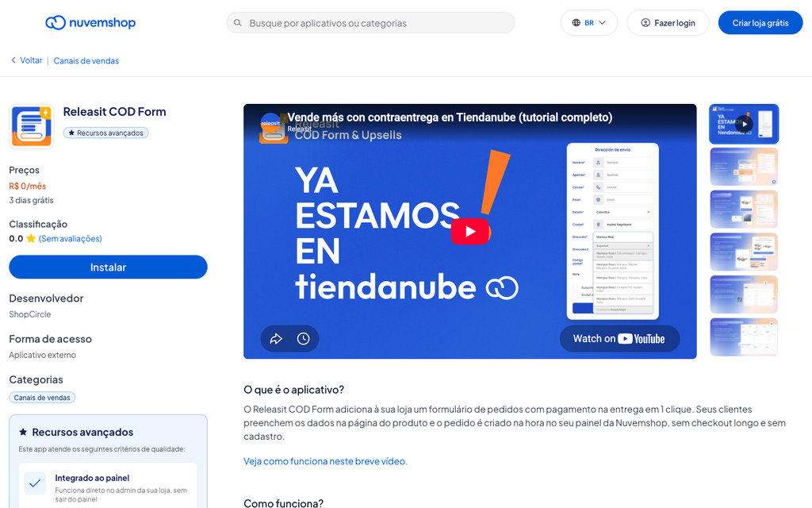Image resolution: width=812 pixels, height=508 pixels.
Task: Click the 3 dias grátis text
Action: point(31,200)
